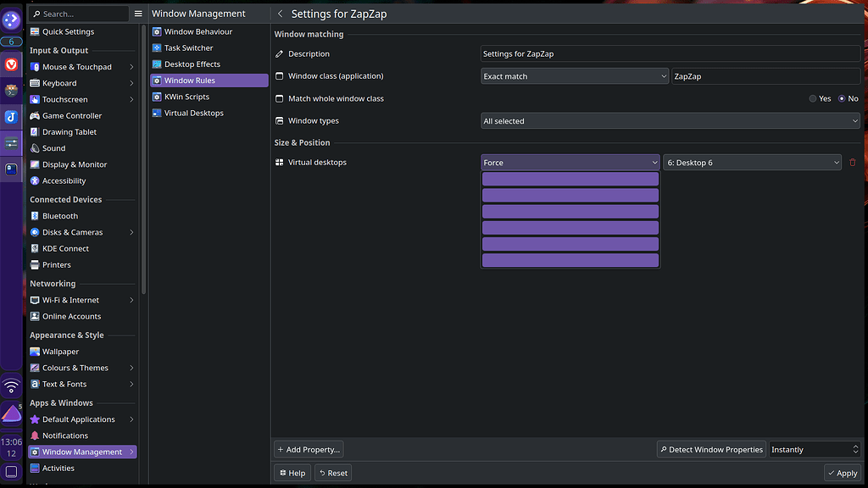The image size is (868, 488).
Task: Select Yes for Match whole window class
Action: tap(820, 98)
